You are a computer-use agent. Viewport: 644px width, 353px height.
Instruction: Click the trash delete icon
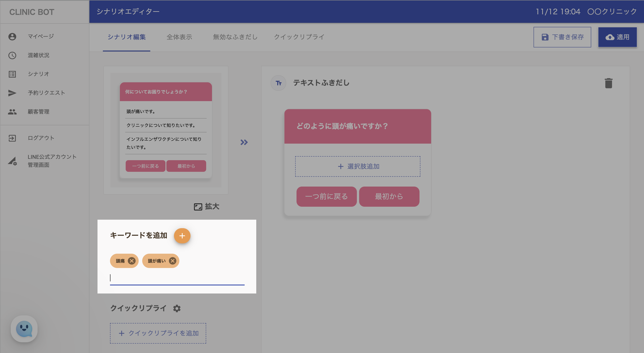pos(608,83)
